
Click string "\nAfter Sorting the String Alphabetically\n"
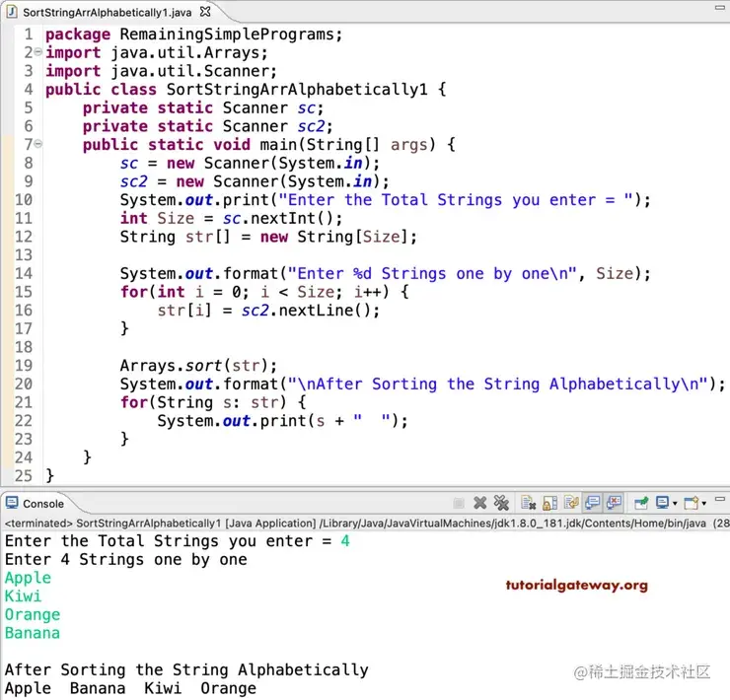(x=498, y=385)
